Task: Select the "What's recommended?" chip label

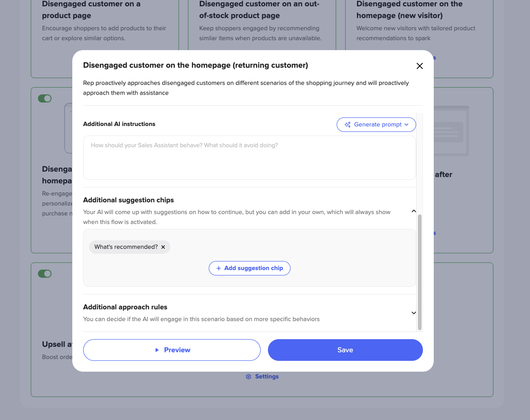Action: coord(126,247)
